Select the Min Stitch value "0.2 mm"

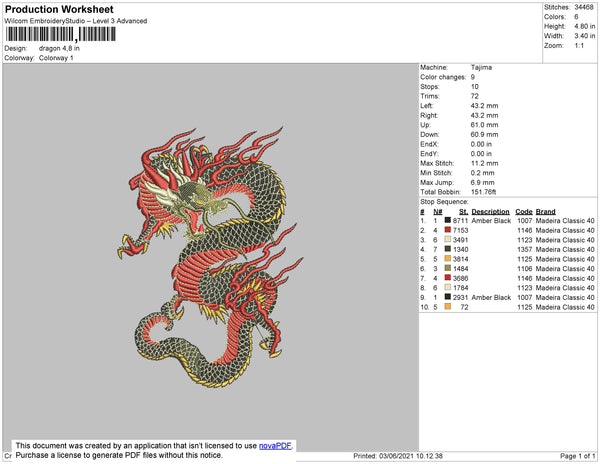[x=483, y=173]
